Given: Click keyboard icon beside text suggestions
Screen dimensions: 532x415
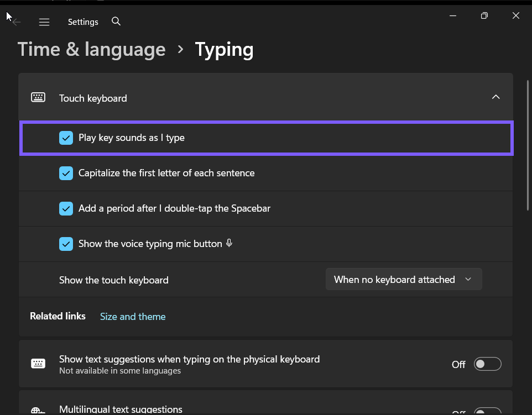Looking at the screenshot, I should (x=38, y=364).
